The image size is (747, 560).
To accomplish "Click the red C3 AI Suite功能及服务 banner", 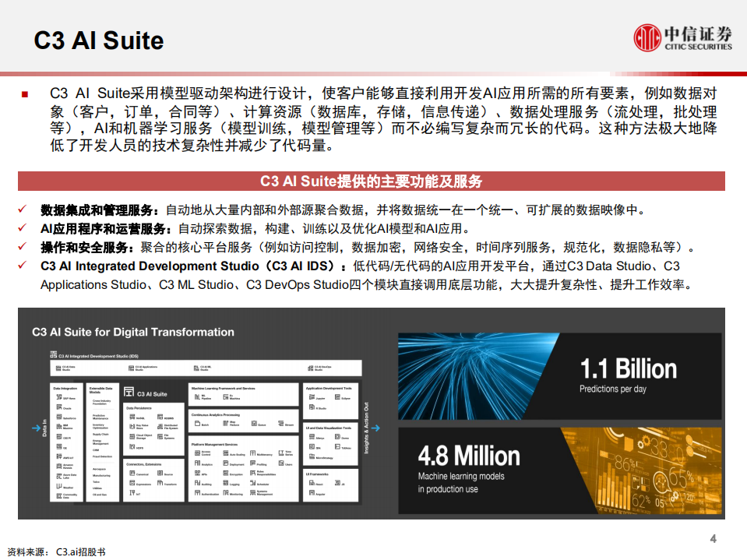I will tap(373, 179).
